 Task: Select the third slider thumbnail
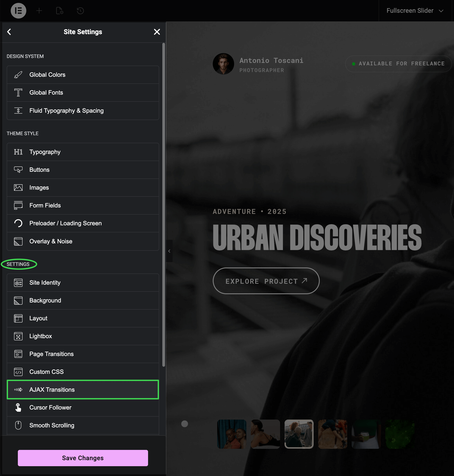(299, 434)
